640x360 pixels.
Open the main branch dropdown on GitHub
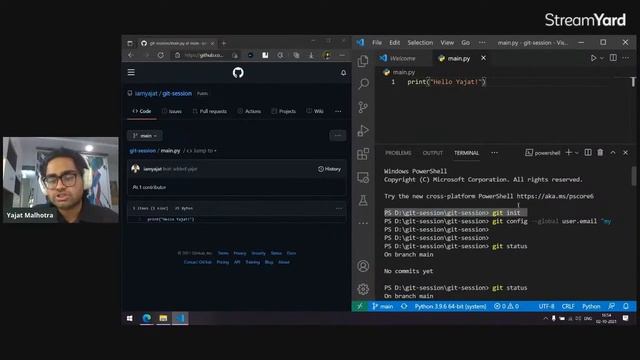pyautogui.click(x=145, y=136)
